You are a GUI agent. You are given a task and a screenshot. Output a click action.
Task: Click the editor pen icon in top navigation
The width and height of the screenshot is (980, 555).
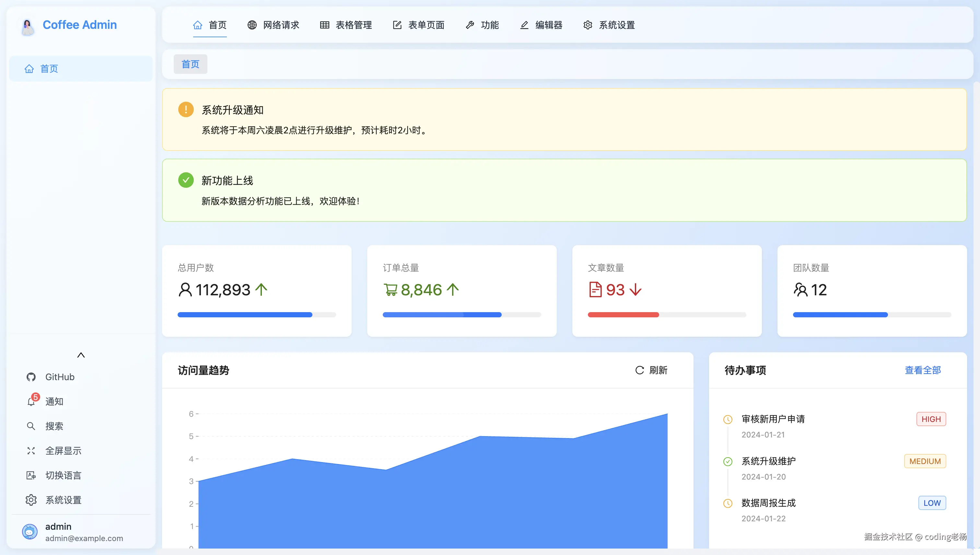tap(524, 25)
